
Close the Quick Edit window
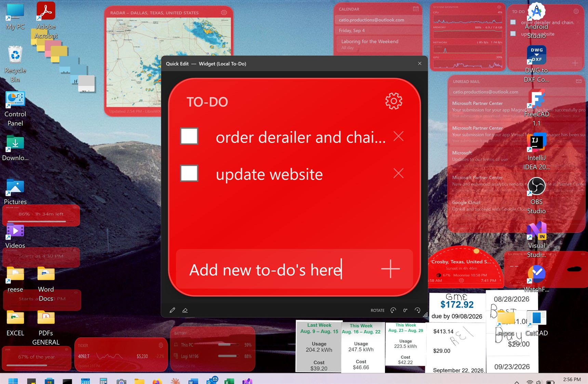(419, 63)
